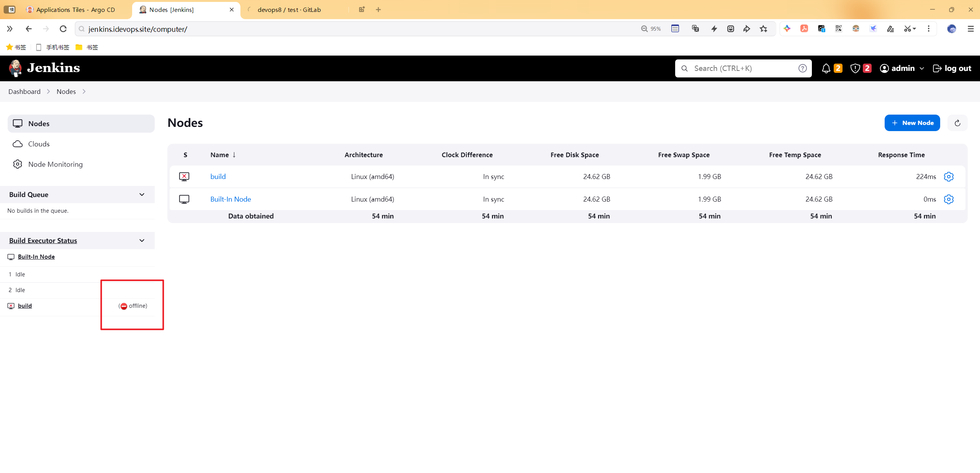980x473 pixels.
Task: Click the monitor icon of Built-In Node row
Action: point(184,199)
